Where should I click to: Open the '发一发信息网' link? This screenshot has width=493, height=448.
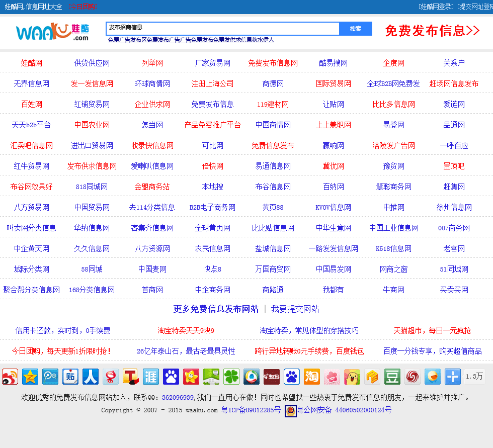click(92, 84)
